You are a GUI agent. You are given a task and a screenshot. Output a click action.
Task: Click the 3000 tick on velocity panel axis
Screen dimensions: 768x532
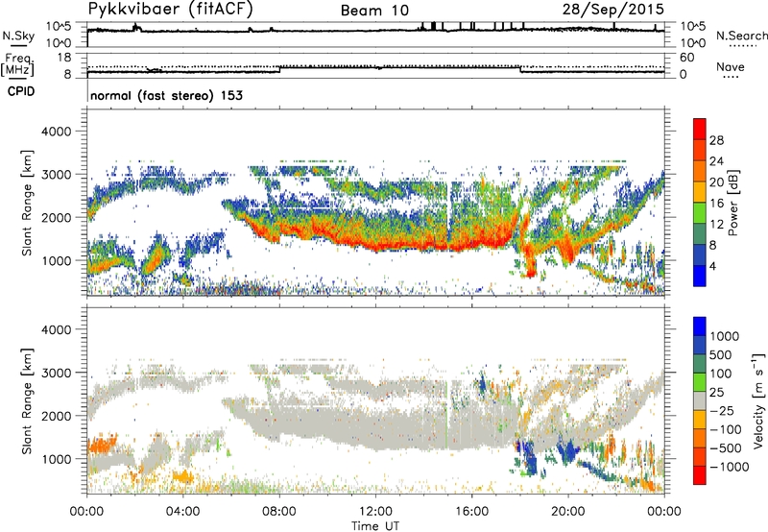pos(57,373)
